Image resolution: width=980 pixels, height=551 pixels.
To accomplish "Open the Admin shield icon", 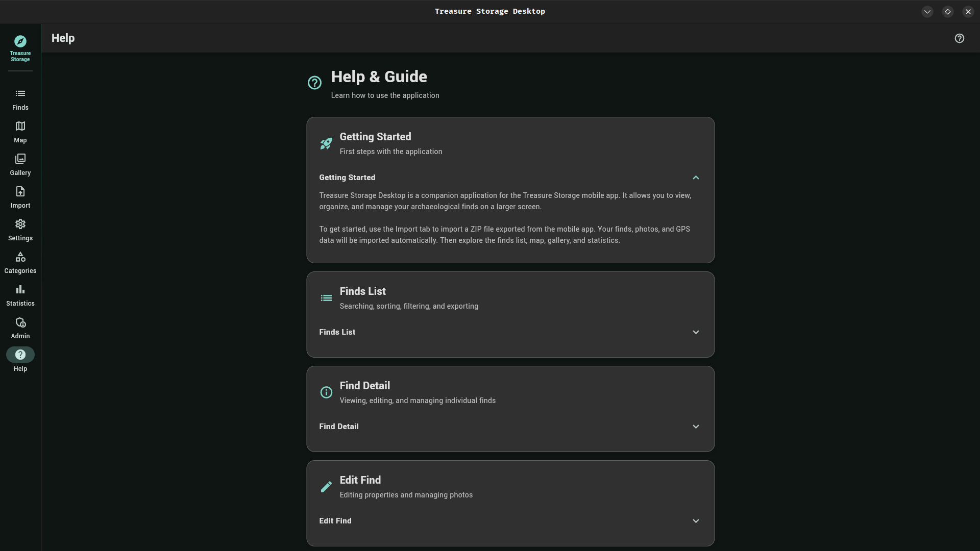I will (x=20, y=322).
